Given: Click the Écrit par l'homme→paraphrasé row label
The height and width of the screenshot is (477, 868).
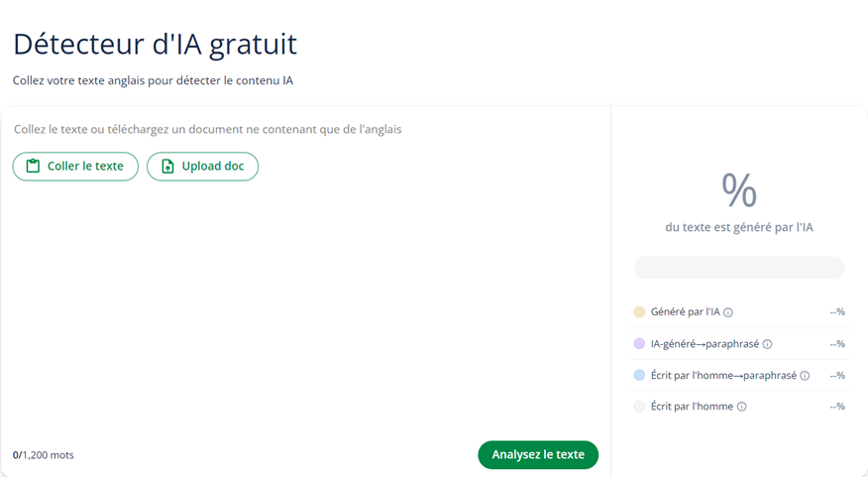Looking at the screenshot, I should pos(723,376).
